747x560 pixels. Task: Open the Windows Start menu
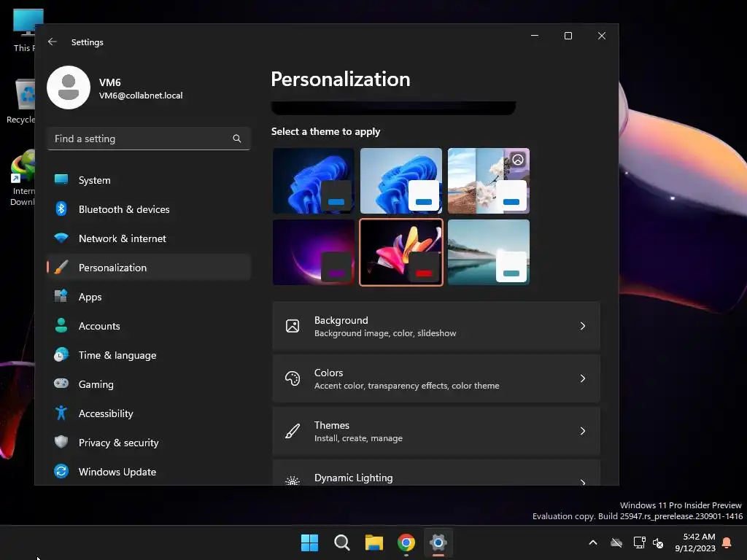[309, 542]
